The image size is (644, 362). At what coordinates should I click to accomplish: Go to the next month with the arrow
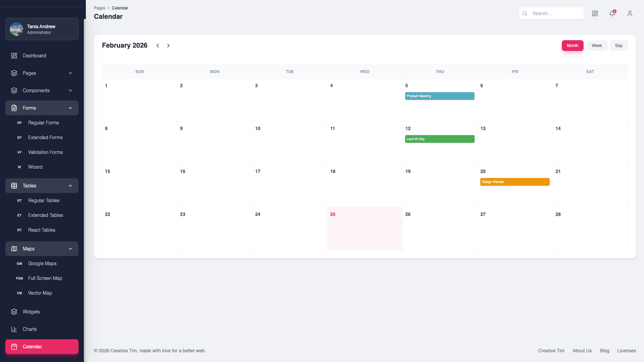[168, 46]
